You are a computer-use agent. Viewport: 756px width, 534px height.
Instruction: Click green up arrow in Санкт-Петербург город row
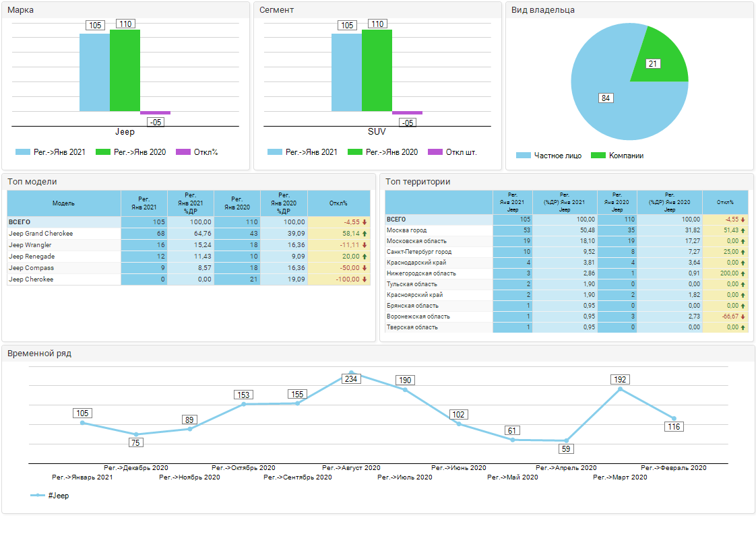(x=743, y=252)
